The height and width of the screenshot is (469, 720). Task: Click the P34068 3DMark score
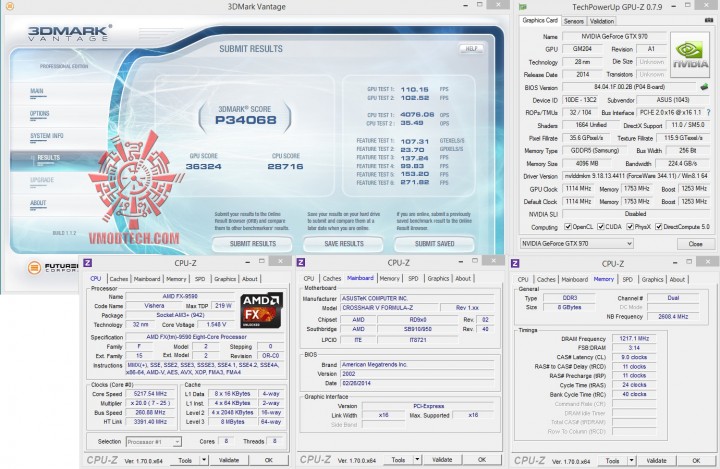pyautogui.click(x=246, y=120)
